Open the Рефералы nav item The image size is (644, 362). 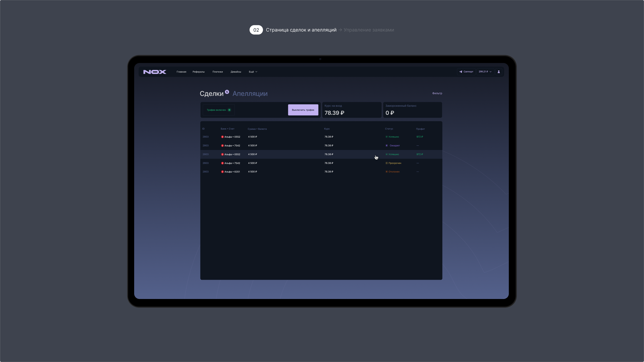coord(199,72)
